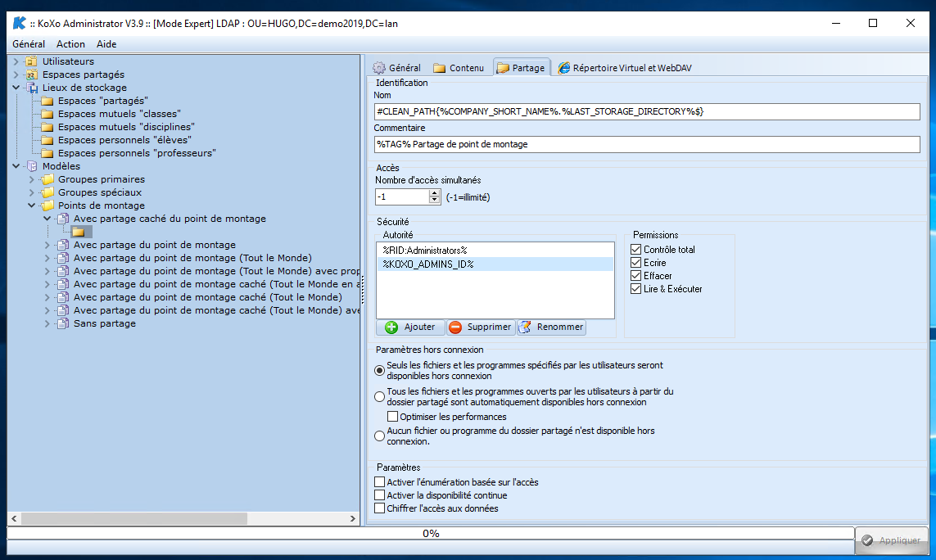Open the Aide menu
Screen dimensions: 936x560
106,44
